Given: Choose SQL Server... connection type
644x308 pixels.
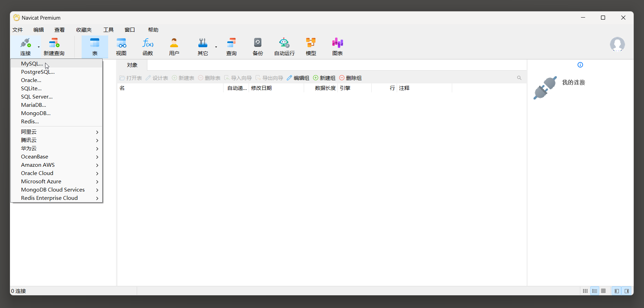Looking at the screenshot, I should coord(56,96).
